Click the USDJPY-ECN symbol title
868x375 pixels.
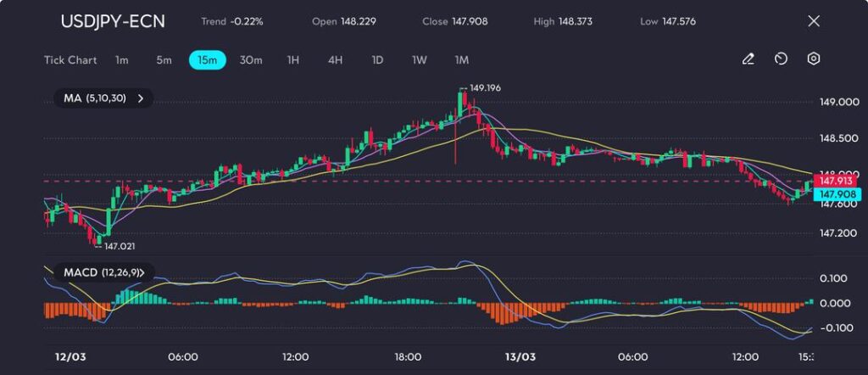coord(113,21)
